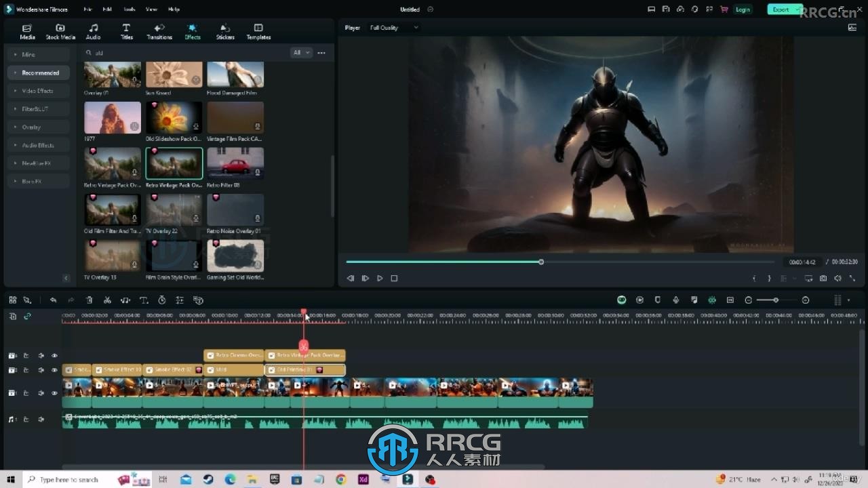Click the speed stopwatch icon in timeline toolbar
The image size is (868, 488).
tap(161, 300)
